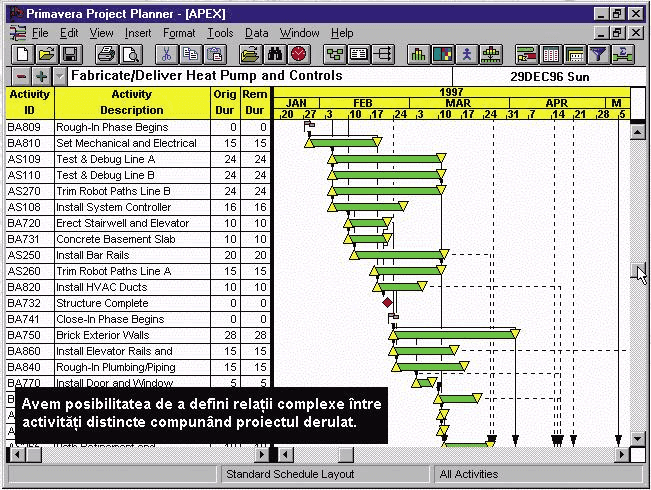
Task: Click the timescale format icon
Action: (x=575, y=54)
